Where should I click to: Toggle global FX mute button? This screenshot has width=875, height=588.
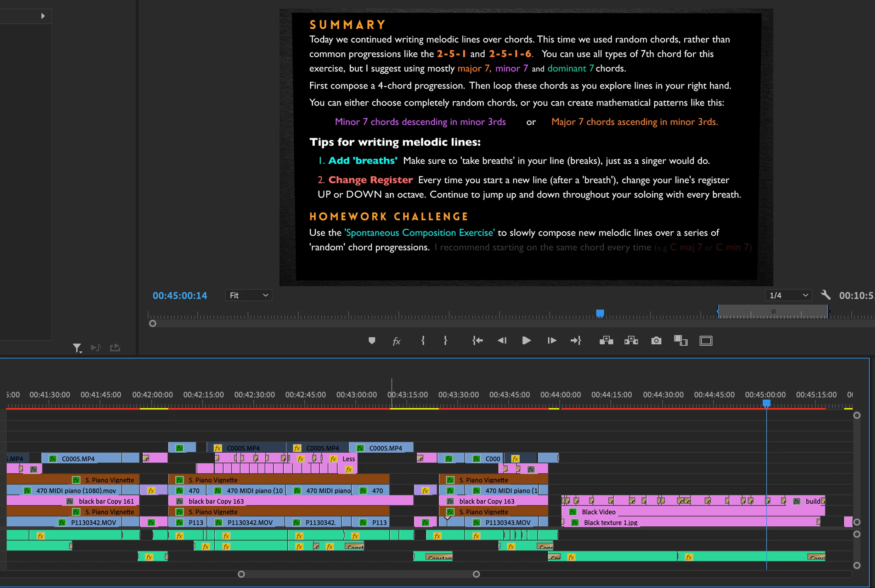pos(396,341)
